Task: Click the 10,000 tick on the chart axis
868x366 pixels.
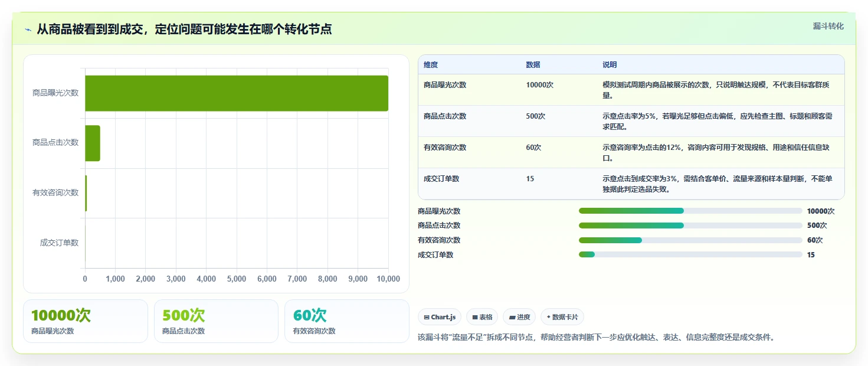Action: 388,279
